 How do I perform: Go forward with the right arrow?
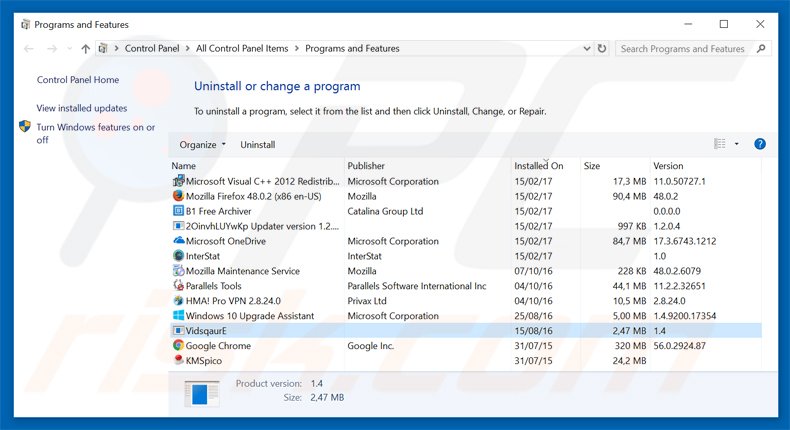click(x=52, y=48)
